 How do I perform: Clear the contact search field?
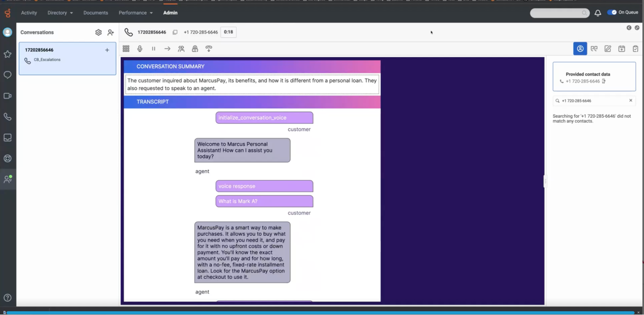tap(630, 100)
